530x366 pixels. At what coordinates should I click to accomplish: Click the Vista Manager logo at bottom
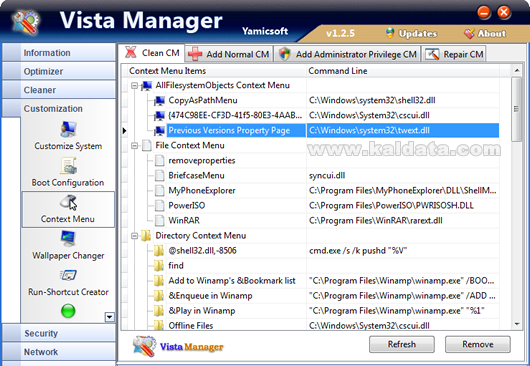pyautogui.click(x=145, y=346)
